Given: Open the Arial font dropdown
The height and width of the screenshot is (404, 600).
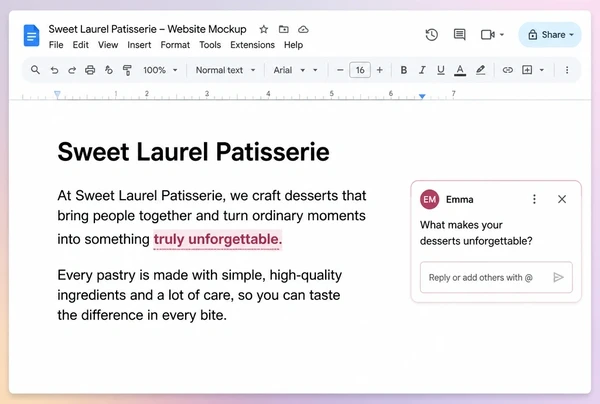Looking at the screenshot, I should pos(289,70).
